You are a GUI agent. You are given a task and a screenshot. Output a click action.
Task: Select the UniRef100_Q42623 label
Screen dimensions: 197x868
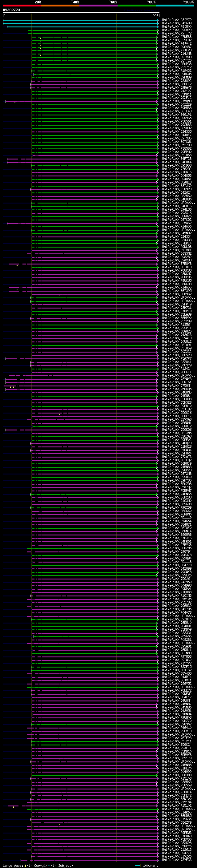pyautogui.click(x=177, y=335)
